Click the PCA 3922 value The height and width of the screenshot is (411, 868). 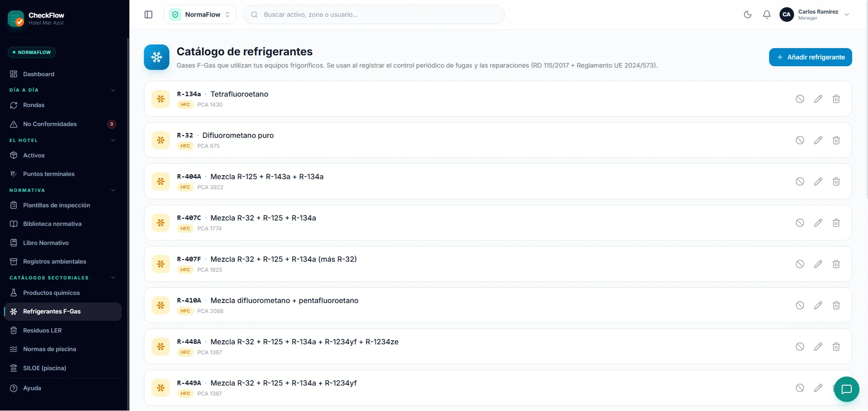tap(210, 187)
